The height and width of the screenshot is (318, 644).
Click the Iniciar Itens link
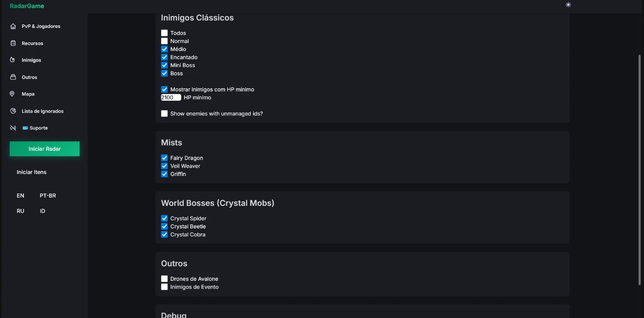(x=31, y=172)
